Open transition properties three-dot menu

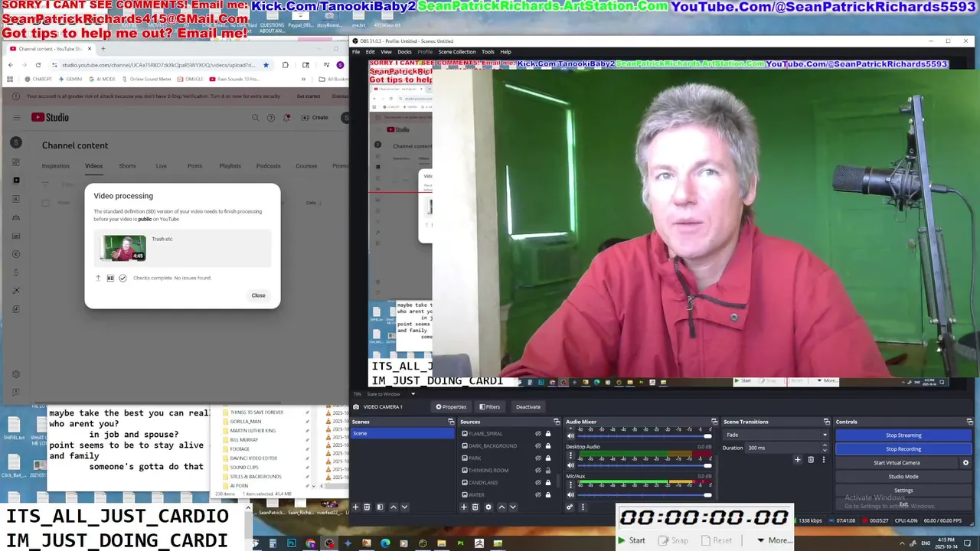coord(824,460)
